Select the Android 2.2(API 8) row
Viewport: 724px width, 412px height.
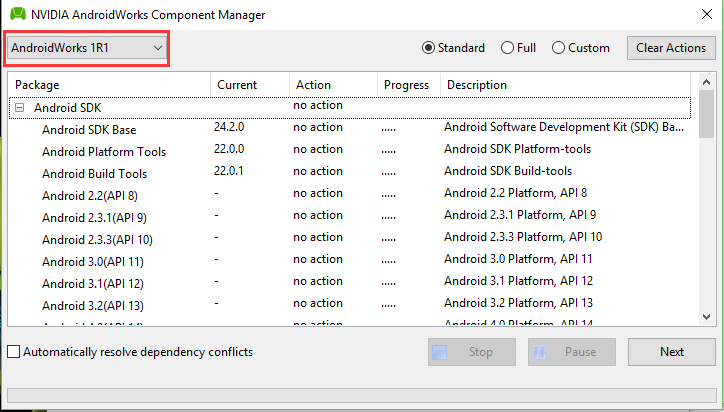(350, 195)
